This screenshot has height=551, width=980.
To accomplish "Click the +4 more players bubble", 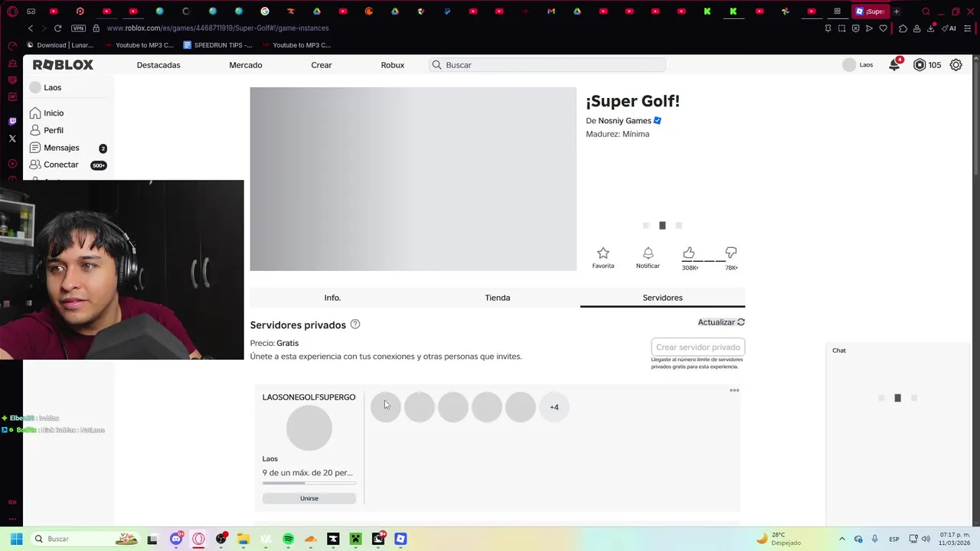I will (554, 407).
